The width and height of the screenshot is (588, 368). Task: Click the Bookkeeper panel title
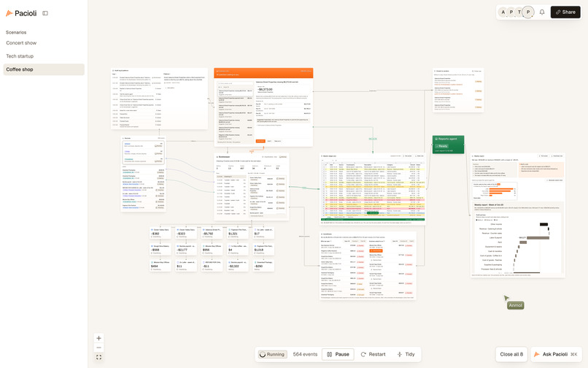point(224,156)
